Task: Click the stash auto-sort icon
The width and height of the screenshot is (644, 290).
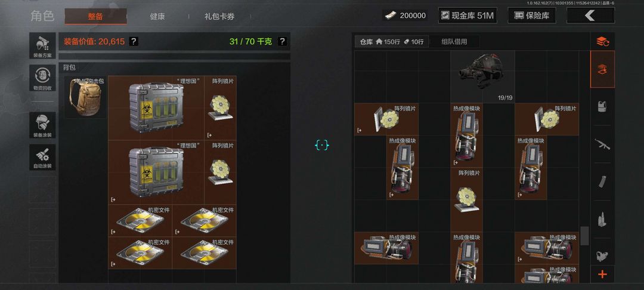Action: tap(602, 41)
